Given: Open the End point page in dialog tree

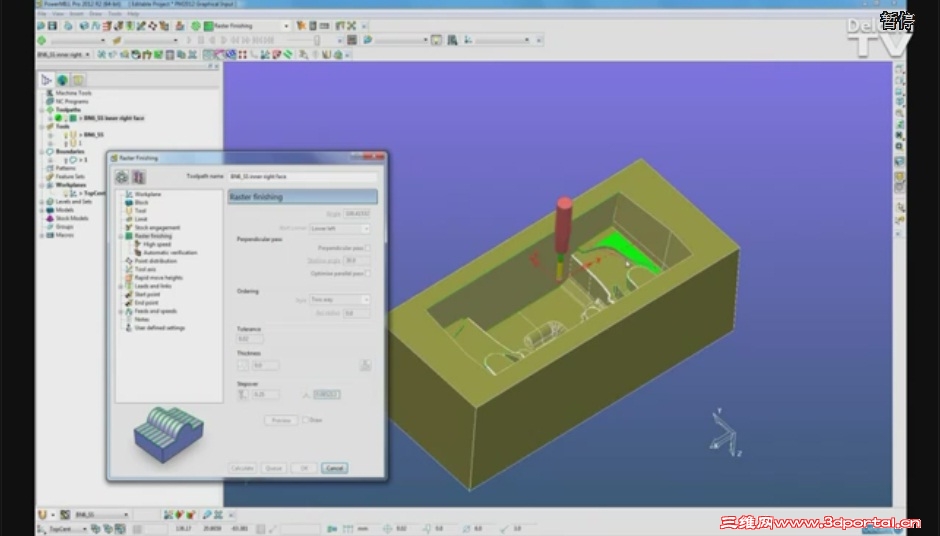Looking at the screenshot, I should 146,303.
